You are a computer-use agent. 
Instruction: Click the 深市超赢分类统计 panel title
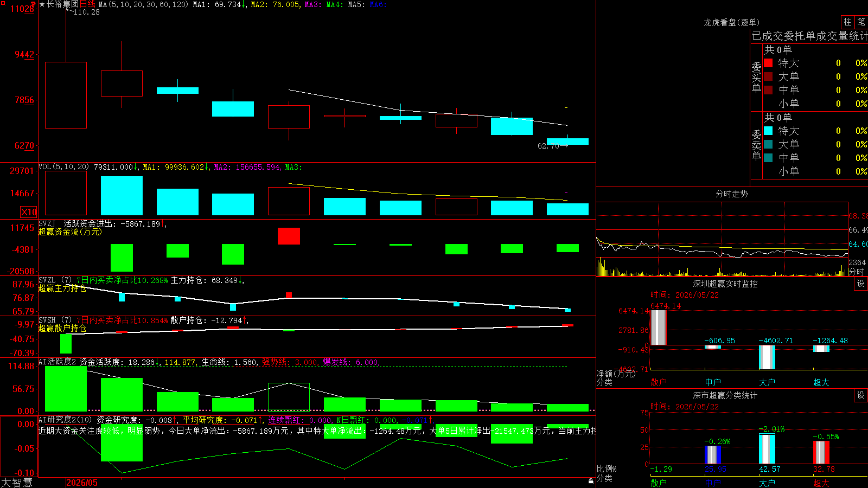725,395
